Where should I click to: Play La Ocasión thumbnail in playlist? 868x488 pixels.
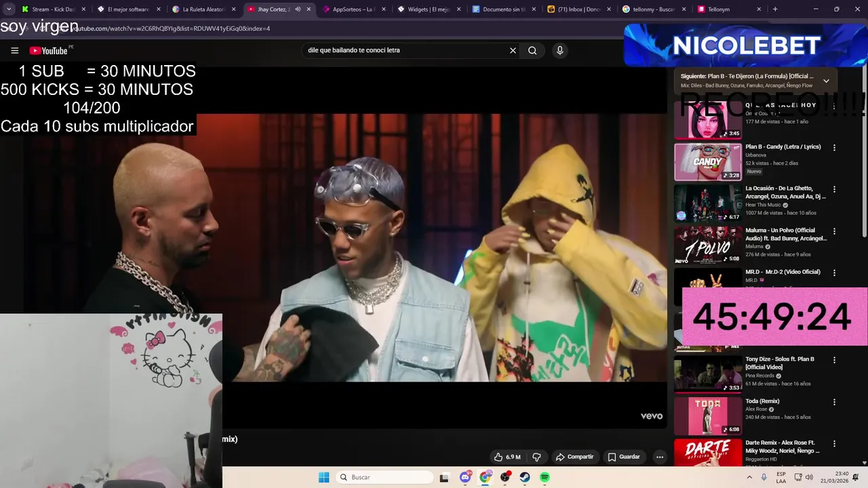(x=708, y=203)
